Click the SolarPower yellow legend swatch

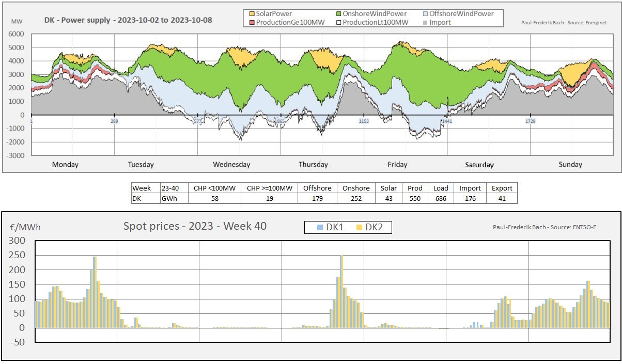(252, 14)
